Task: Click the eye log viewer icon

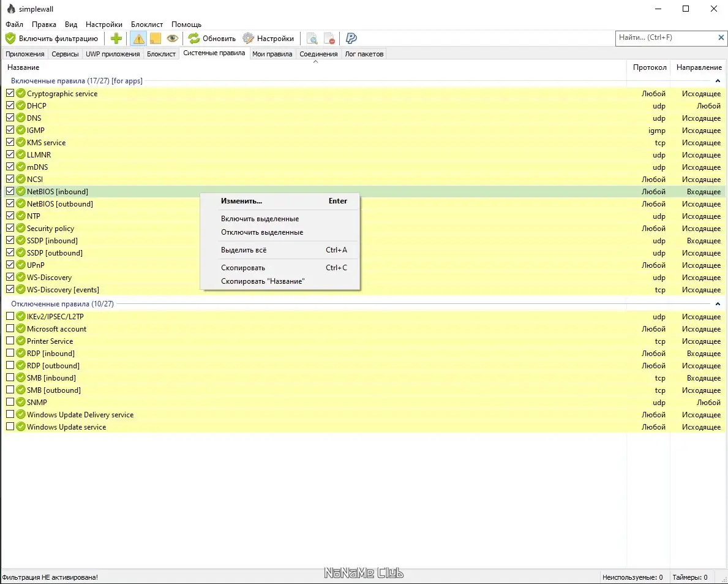Action: (x=172, y=39)
